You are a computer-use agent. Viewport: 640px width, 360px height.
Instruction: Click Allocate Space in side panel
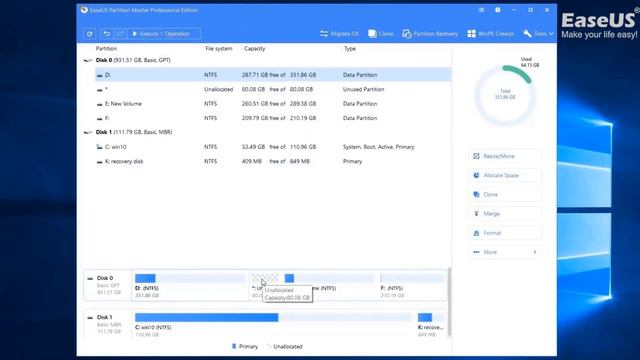coord(505,176)
